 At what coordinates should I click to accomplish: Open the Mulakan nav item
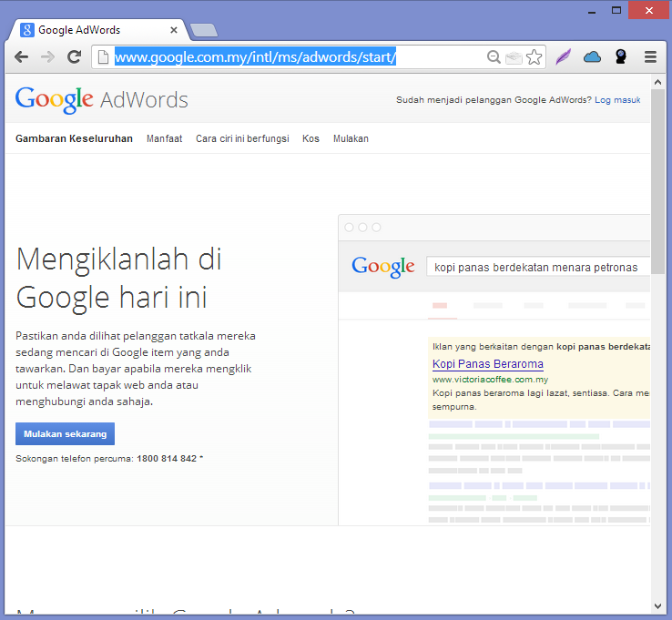(351, 138)
